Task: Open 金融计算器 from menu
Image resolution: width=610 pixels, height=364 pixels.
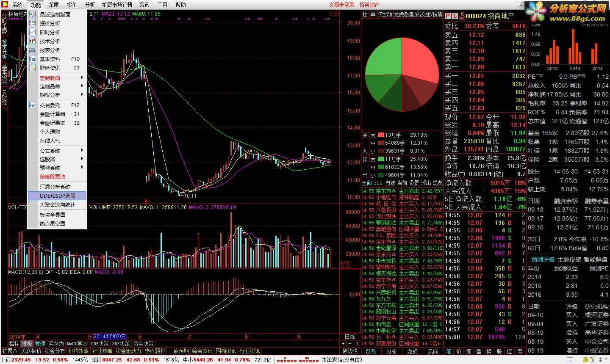Action: [x=57, y=114]
